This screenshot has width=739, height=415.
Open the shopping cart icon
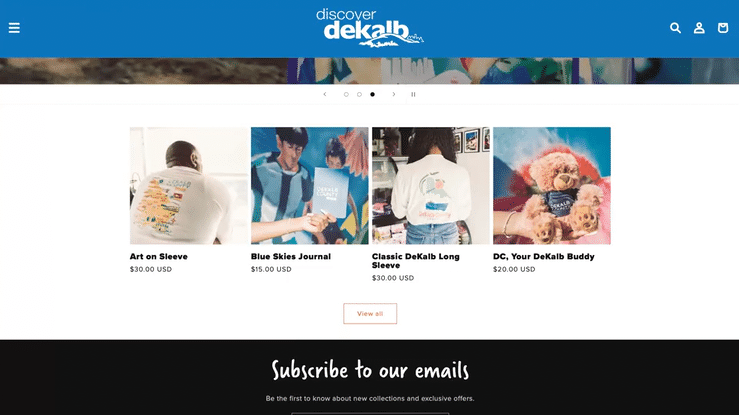[x=723, y=28]
